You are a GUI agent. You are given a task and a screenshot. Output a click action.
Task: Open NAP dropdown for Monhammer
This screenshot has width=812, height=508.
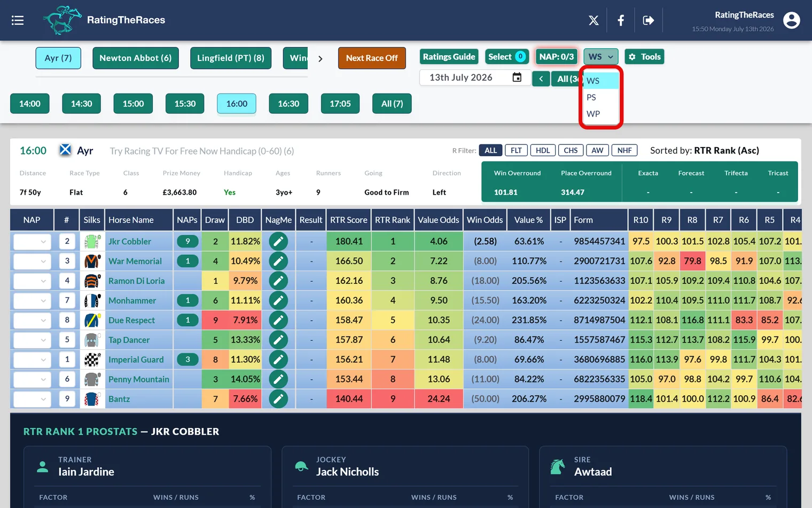tap(32, 301)
